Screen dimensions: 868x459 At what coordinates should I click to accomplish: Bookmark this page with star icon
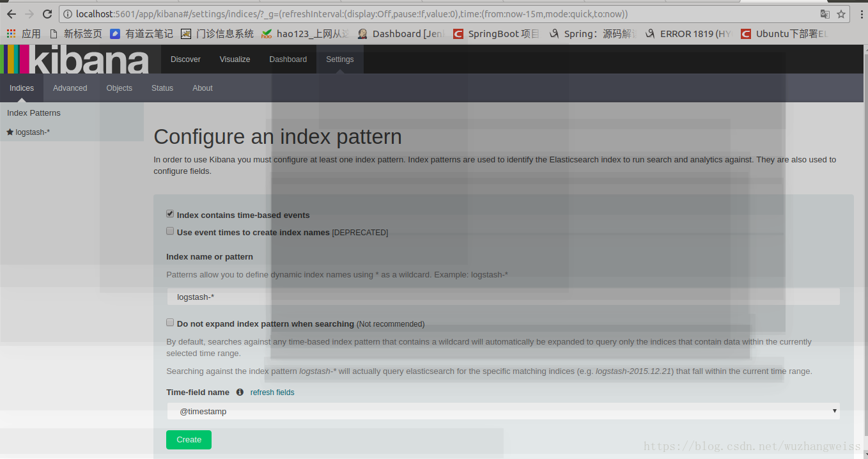[841, 14]
